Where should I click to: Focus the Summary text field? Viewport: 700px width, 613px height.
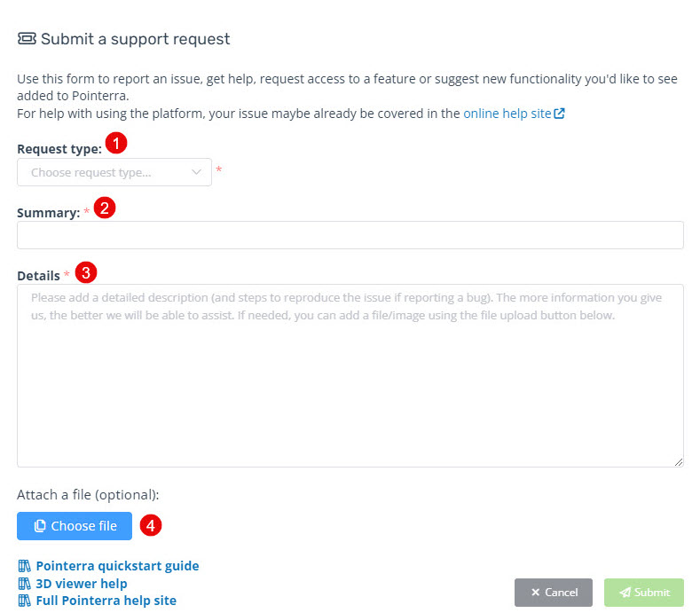tap(350, 235)
